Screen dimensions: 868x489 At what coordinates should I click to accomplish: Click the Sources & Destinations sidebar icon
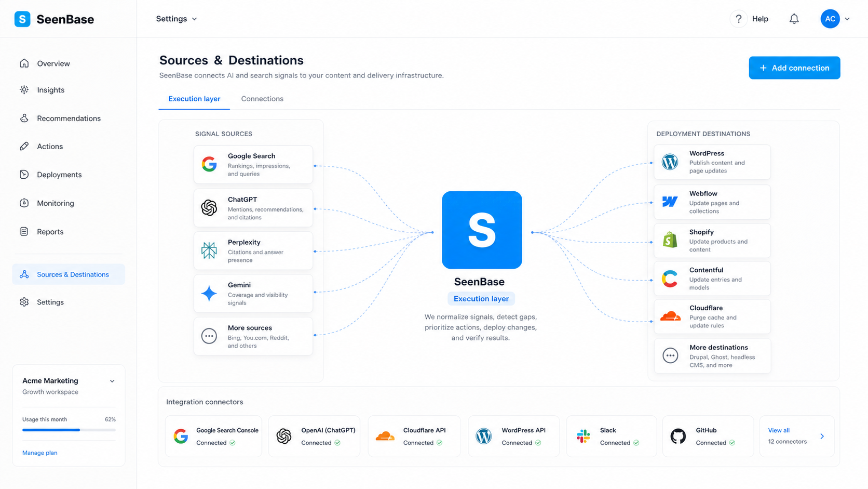[x=24, y=274]
